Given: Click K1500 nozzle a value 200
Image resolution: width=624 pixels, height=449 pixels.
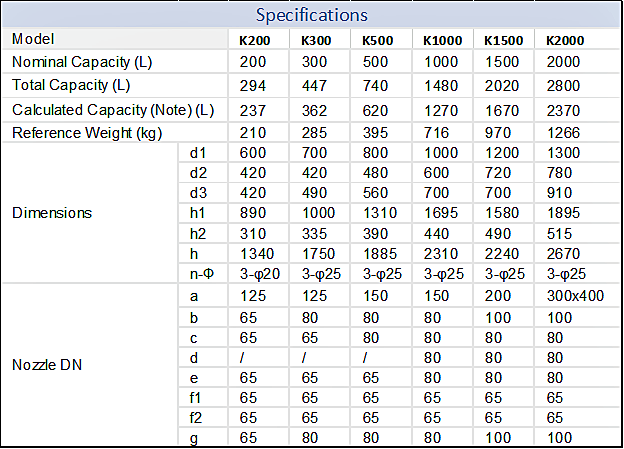Looking at the screenshot, I should (498, 296).
